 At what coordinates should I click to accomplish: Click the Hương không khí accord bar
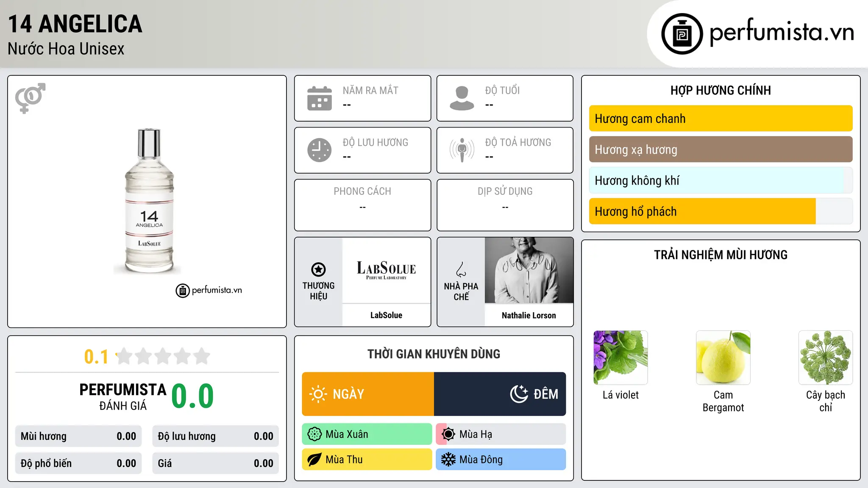(x=721, y=180)
